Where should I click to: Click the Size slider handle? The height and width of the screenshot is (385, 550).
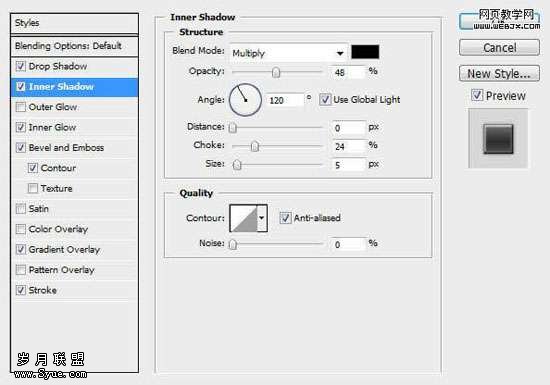237,164
